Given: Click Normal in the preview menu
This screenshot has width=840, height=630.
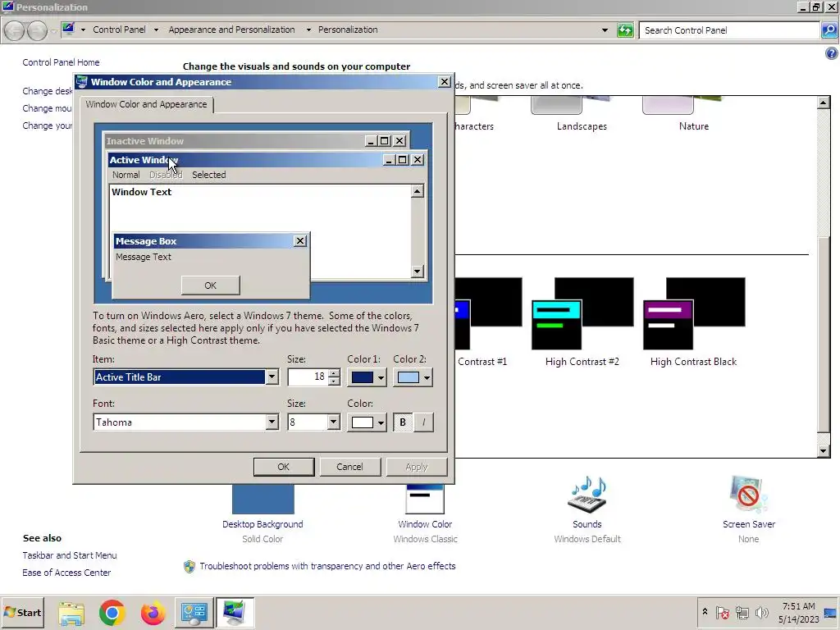Looking at the screenshot, I should [126, 175].
